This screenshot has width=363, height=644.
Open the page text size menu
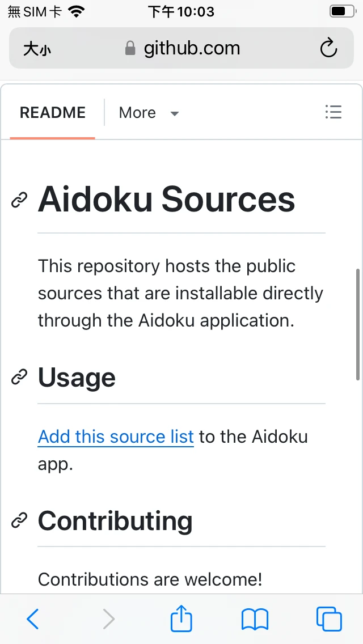(37, 49)
